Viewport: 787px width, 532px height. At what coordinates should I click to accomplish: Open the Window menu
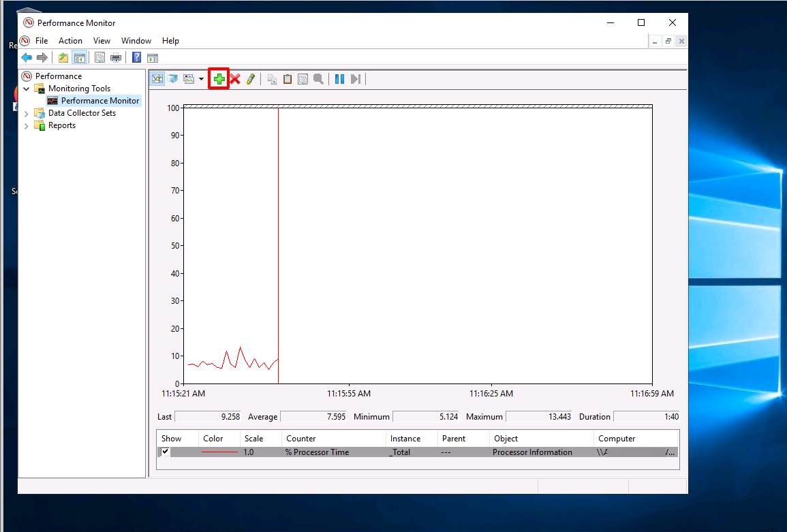point(136,41)
